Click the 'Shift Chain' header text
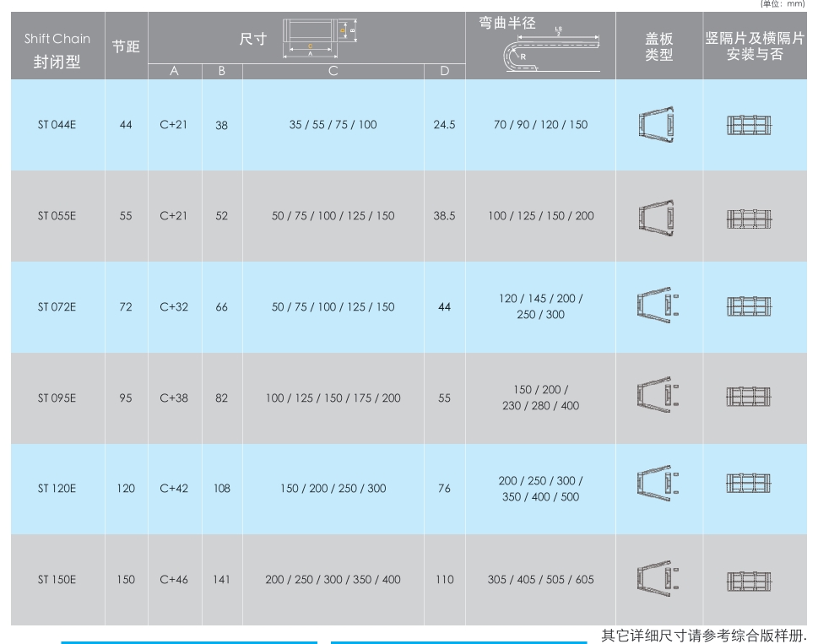Viewport: 818px width, 644px height. pos(57,39)
